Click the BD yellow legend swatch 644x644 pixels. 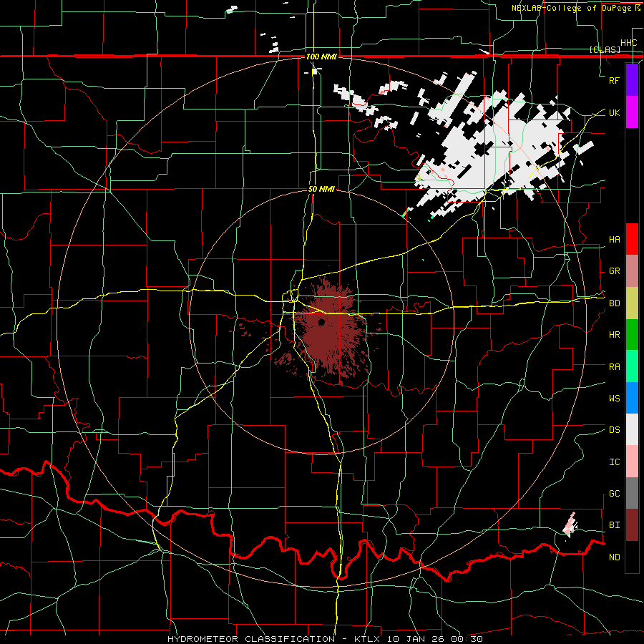pos(632,303)
